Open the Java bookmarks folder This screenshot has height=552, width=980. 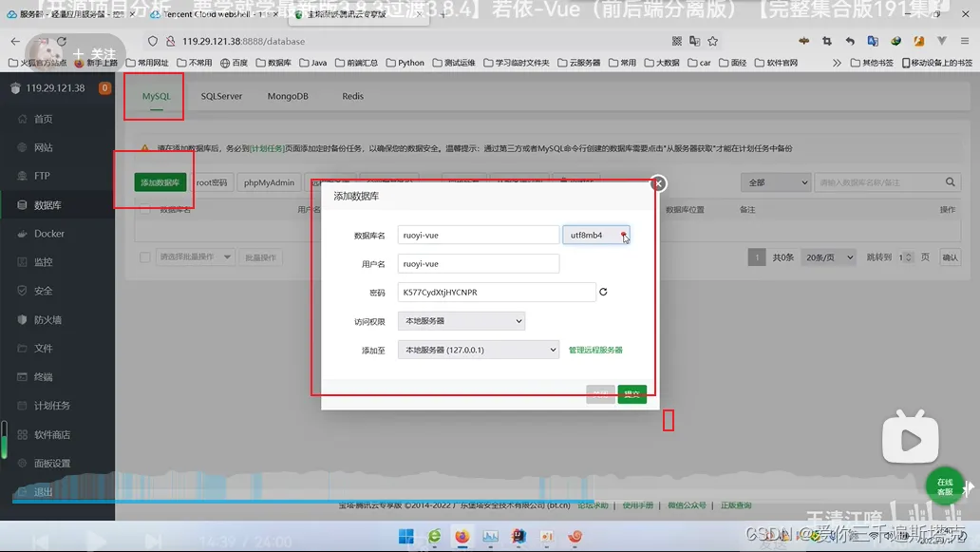[313, 63]
